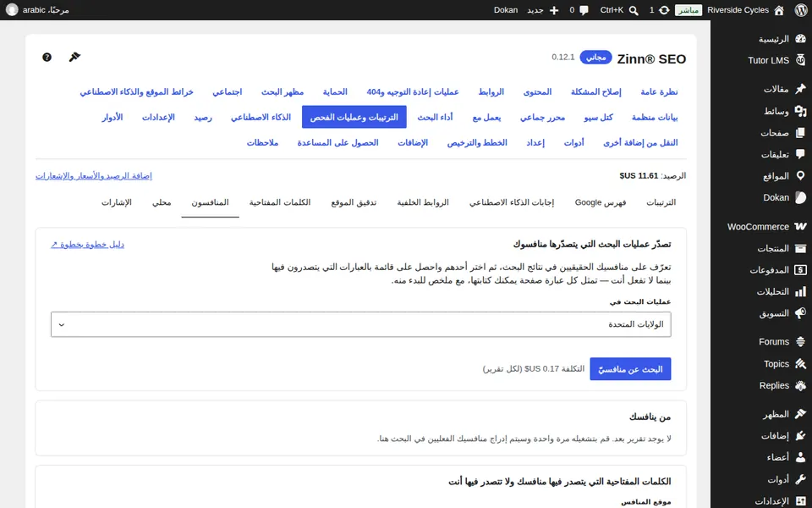The width and height of the screenshot is (812, 508).
Task: Click the WooCommerce logo icon
Action: (x=800, y=227)
